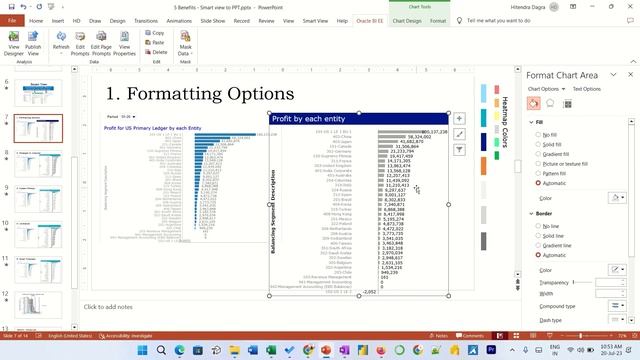Open the Tell me search lightbulb
640x360 pixels.
point(459,20)
